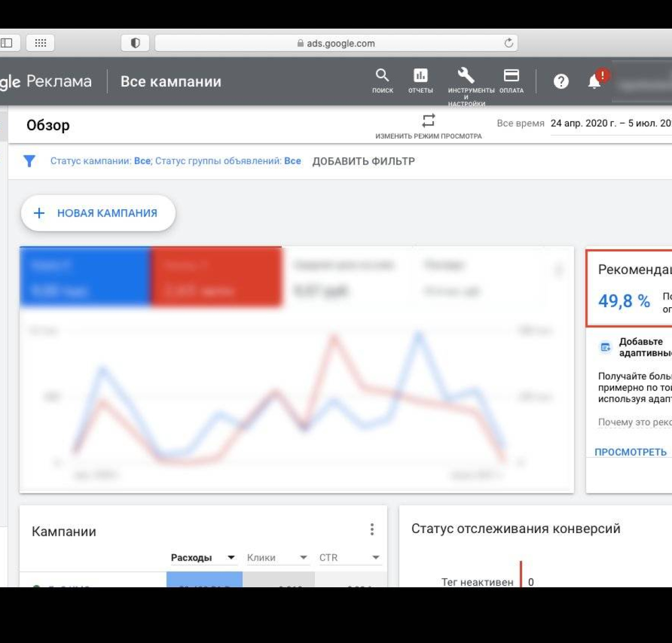
Task: Click the НОВАЯ КАМПАНИЯ button
Action: pyautogui.click(x=98, y=213)
